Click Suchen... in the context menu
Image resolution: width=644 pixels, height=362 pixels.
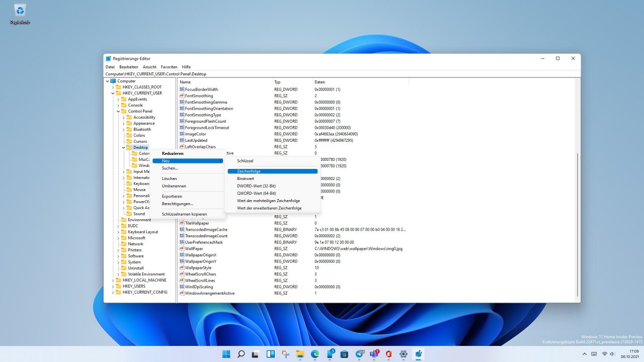[x=187, y=168]
